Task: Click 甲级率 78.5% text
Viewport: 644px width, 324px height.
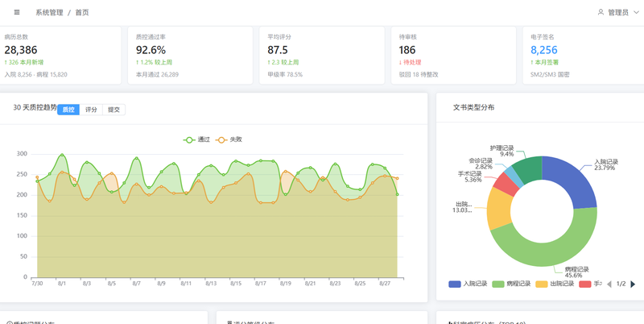Action: coord(285,75)
